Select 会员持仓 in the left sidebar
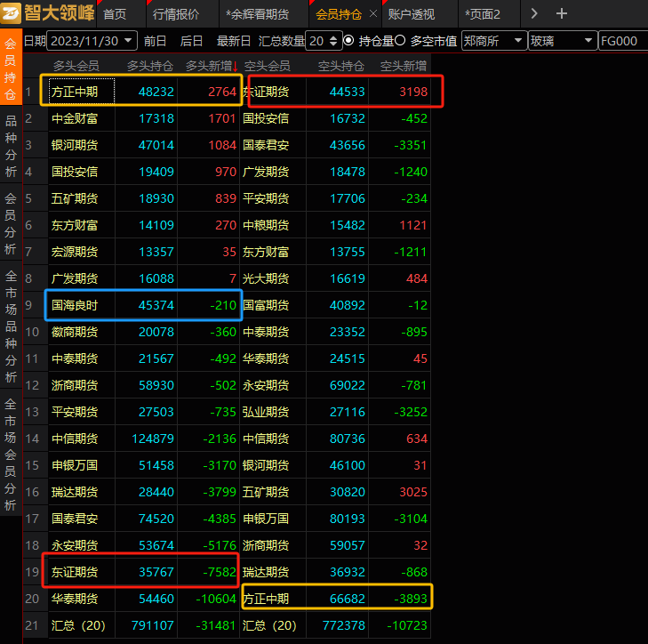Viewport: 648px width, 644px height. click(11, 67)
